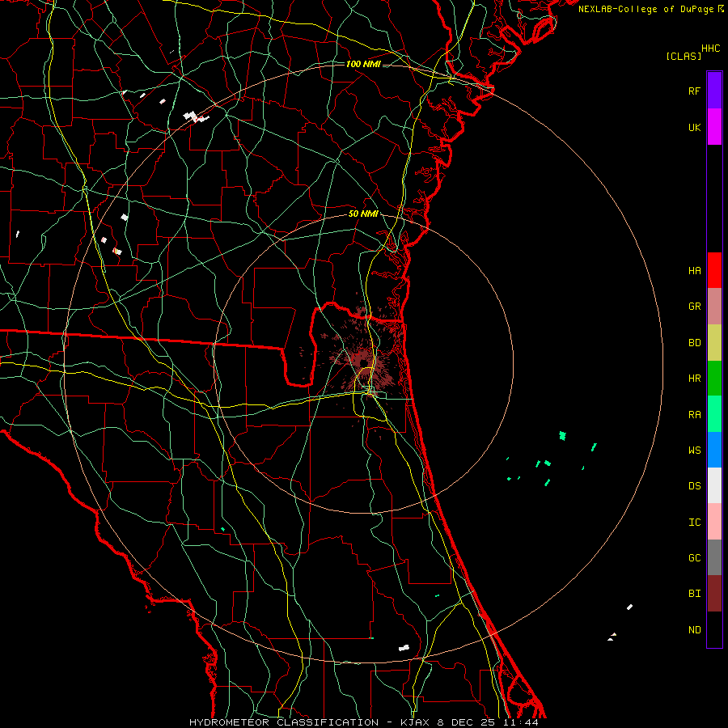The width and height of the screenshot is (728, 728).
Task: Click the IC legend label
Action: click(x=694, y=523)
